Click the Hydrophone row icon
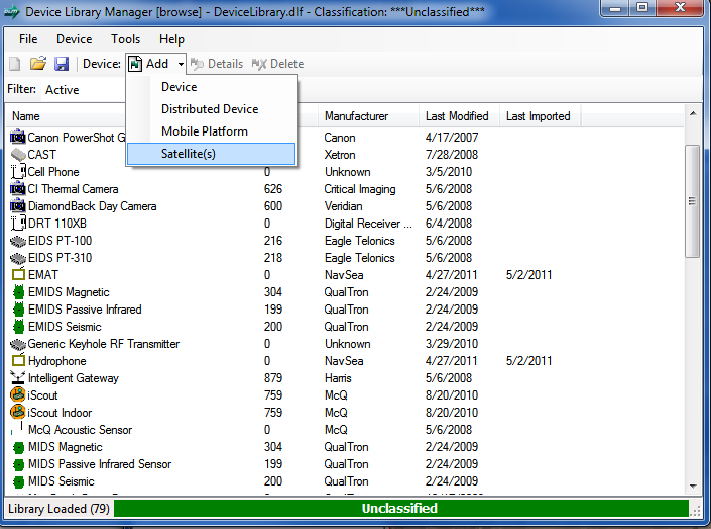This screenshot has width=711, height=529. [x=18, y=360]
